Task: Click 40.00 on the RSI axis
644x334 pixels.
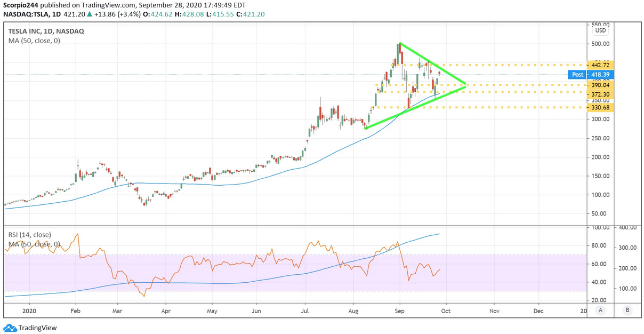Action: coord(598,282)
